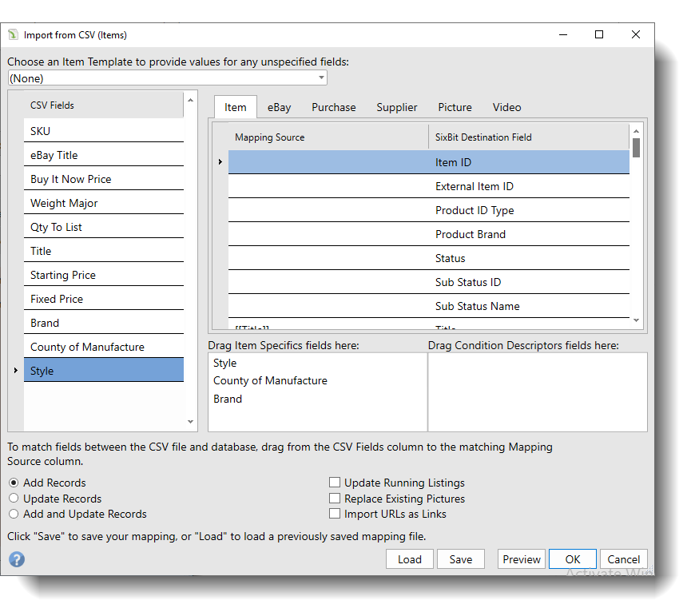Select the Style CSV field row
This screenshot has width=695, height=616.
pyautogui.click(x=104, y=370)
